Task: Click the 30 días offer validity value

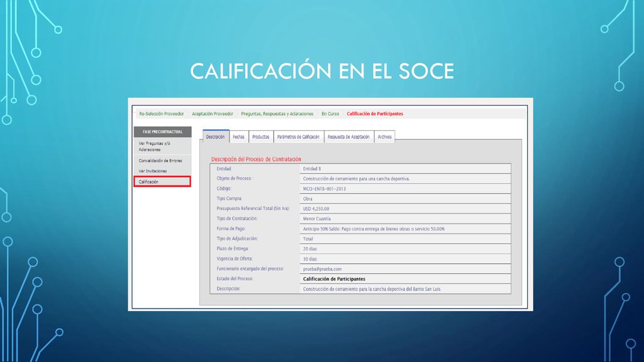Action: tap(309, 259)
